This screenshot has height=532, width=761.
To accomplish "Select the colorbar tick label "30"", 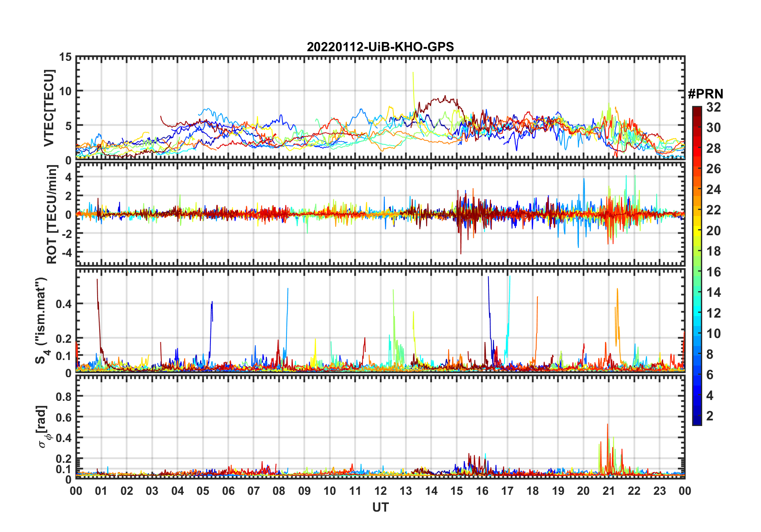I will pos(713,128).
